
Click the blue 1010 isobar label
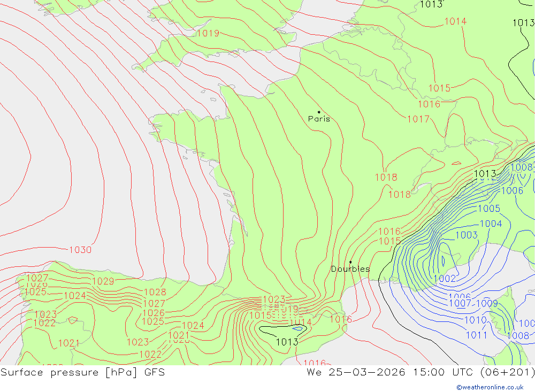point(475,320)
